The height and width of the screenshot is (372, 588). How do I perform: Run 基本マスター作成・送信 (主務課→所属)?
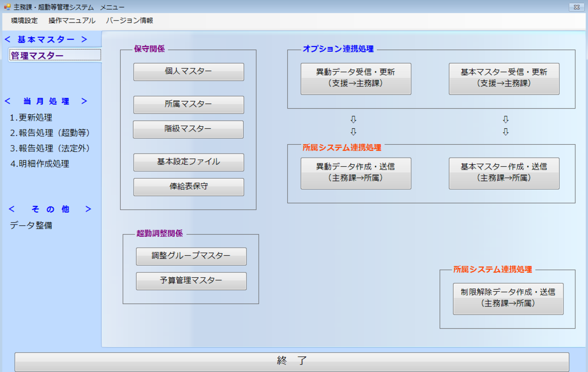pyautogui.click(x=504, y=173)
